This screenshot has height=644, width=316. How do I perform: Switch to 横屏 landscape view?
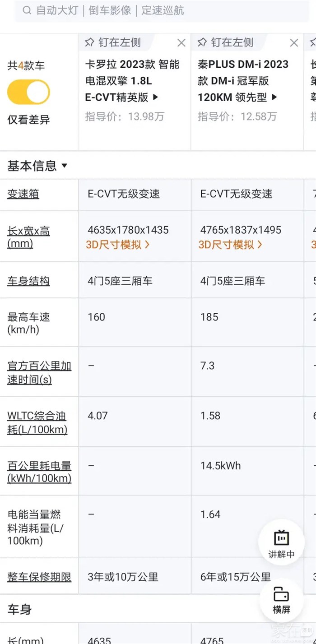[281, 599]
